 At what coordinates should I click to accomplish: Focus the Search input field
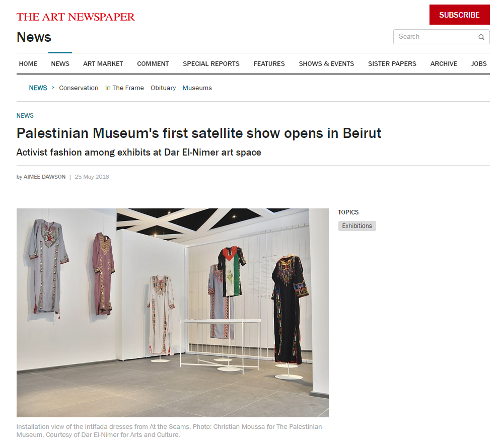(x=436, y=37)
